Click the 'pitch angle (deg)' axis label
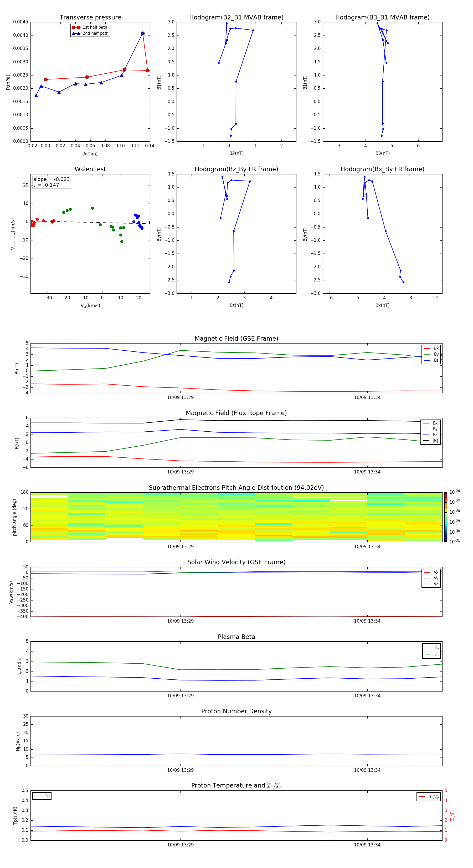Screen dimensions: 473x868 point(14,517)
